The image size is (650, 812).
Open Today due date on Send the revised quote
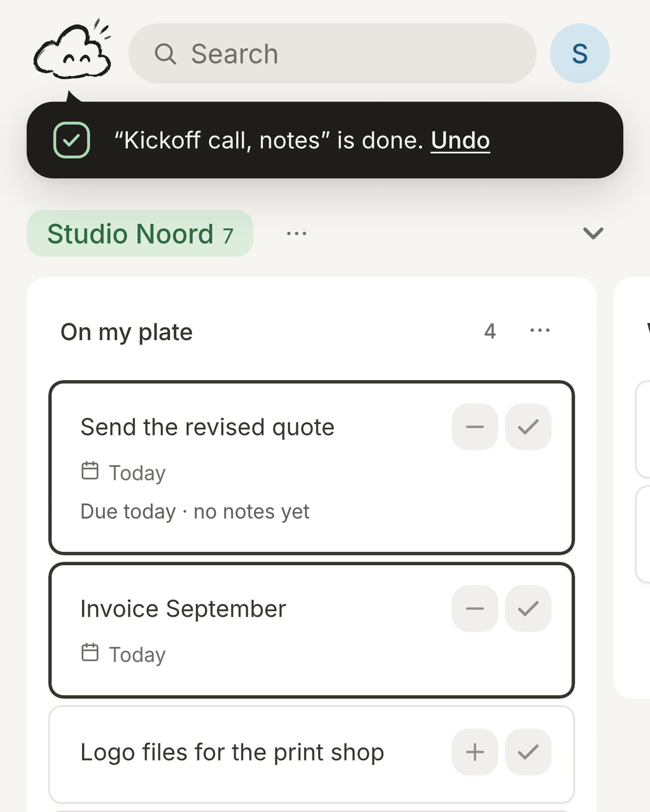click(x=137, y=473)
